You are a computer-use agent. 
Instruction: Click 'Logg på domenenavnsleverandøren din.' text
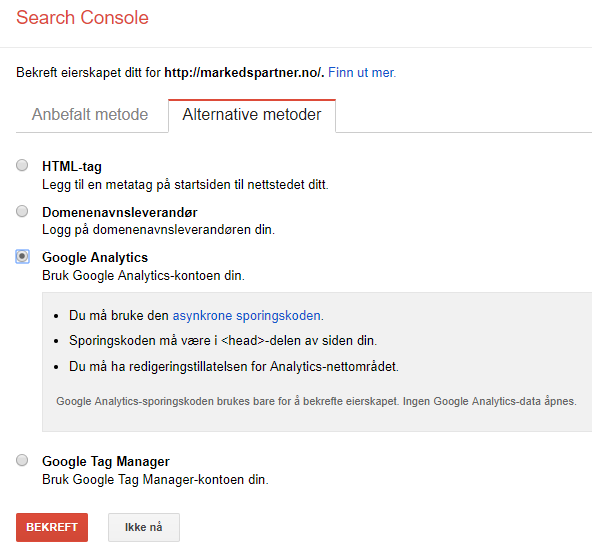click(158, 230)
